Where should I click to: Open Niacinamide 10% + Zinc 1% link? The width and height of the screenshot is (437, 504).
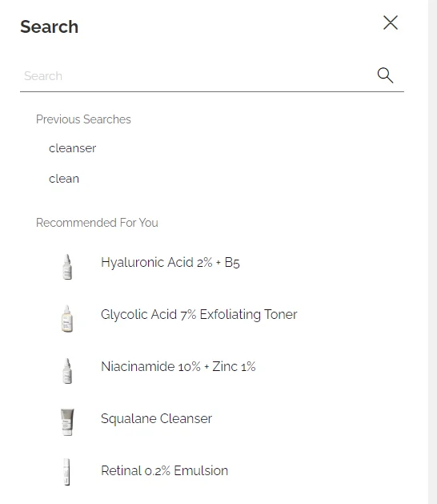(x=178, y=367)
